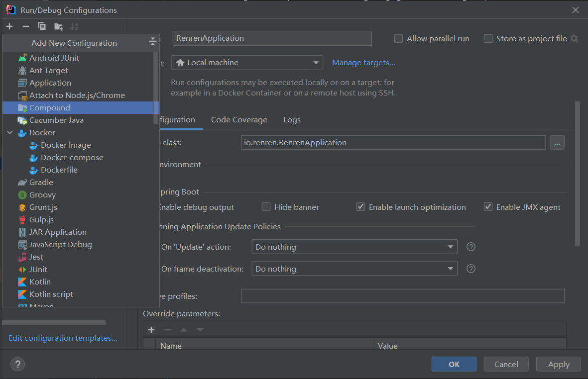Screen dimensions: 588x379
Task: Click the Store as project file gear icon
Action: [x=574, y=39]
